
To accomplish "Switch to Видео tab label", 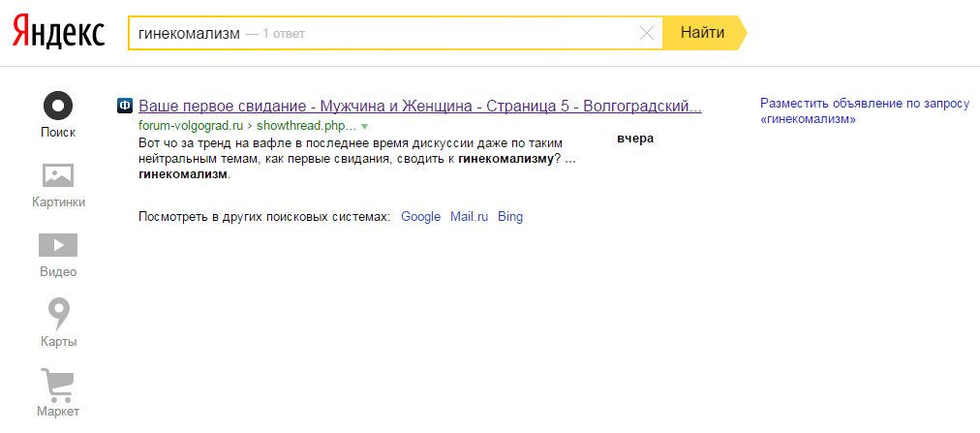I will pyautogui.click(x=58, y=272).
